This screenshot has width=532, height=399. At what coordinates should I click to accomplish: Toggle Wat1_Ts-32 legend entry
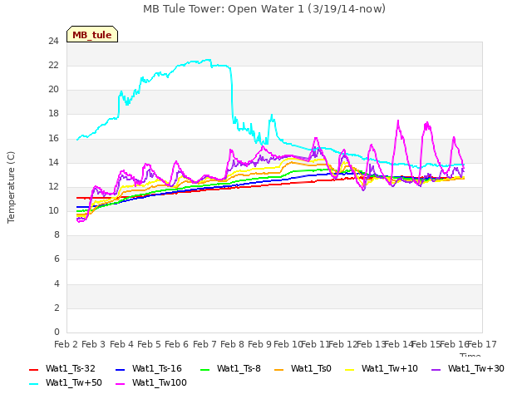(62, 368)
